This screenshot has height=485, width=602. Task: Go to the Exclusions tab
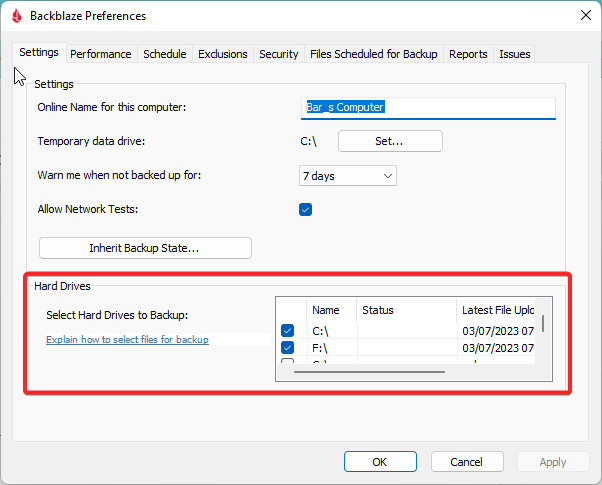pyautogui.click(x=223, y=54)
